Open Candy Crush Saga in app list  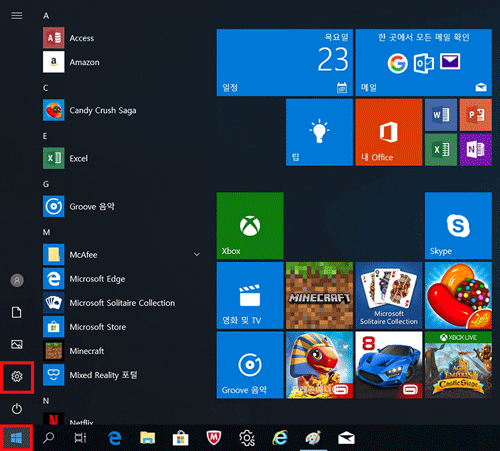pyautogui.click(x=122, y=110)
